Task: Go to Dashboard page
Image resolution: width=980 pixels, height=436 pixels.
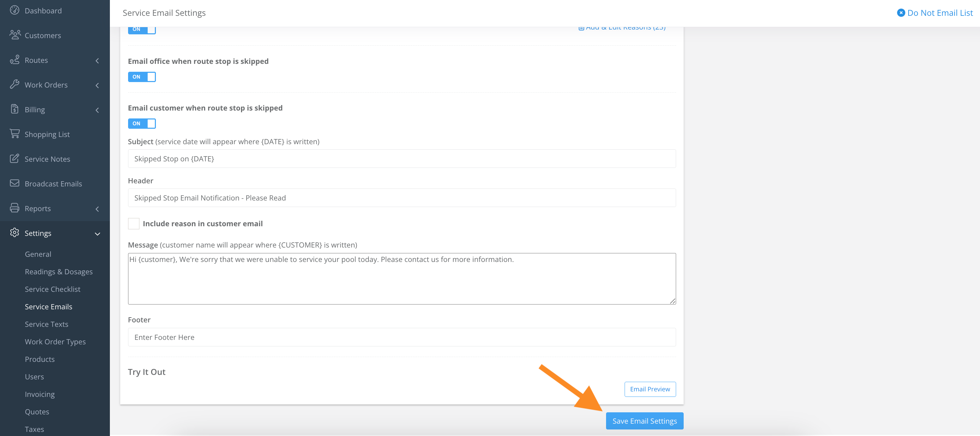Action: (x=43, y=11)
